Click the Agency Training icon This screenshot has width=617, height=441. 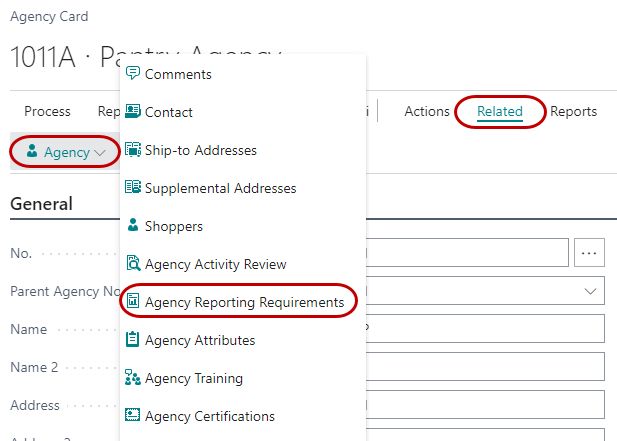132,378
